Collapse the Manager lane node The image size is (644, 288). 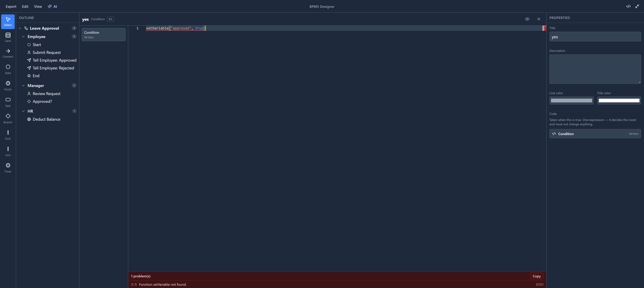(23, 86)
